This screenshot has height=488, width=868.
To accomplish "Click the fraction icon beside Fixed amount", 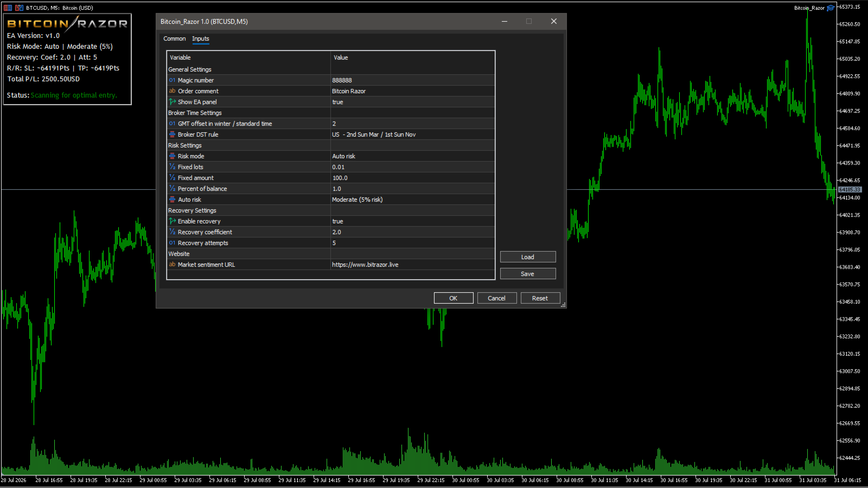I will tap(172, 178).
